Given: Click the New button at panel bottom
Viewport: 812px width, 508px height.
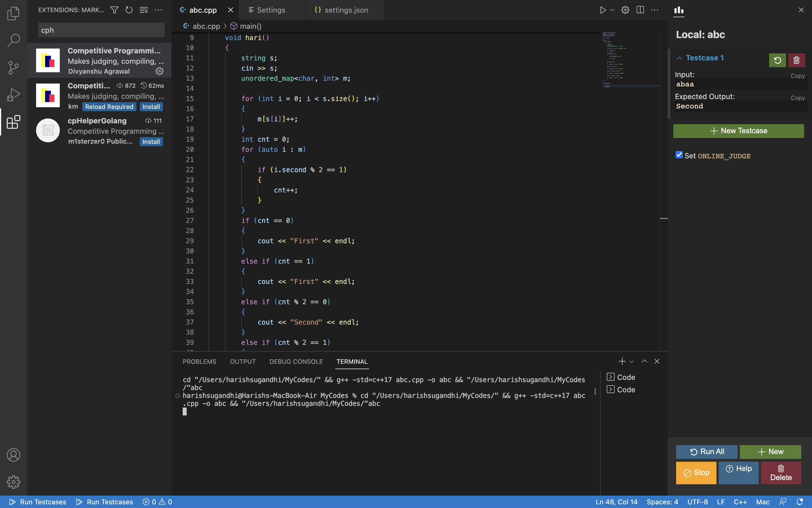Looking at the screenshot, I should [x=770, y=452].
